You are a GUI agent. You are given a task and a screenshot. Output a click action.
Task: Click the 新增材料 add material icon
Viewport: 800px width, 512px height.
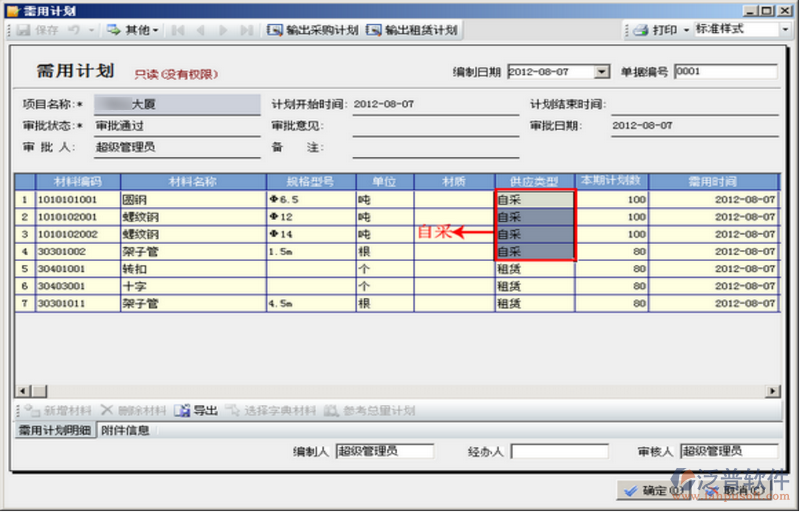(x=29, y=411)
